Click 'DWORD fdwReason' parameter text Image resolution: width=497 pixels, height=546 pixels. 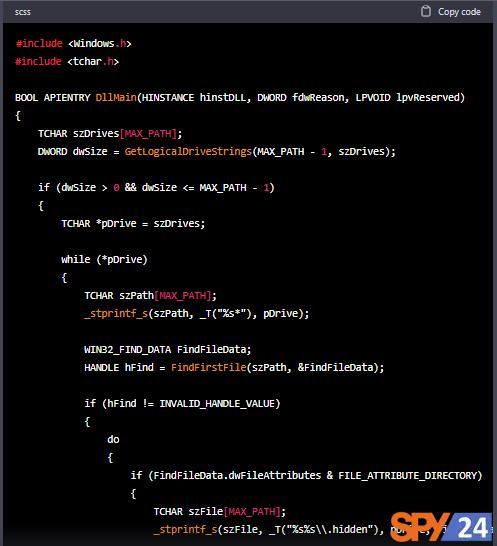tap(300, 97)
